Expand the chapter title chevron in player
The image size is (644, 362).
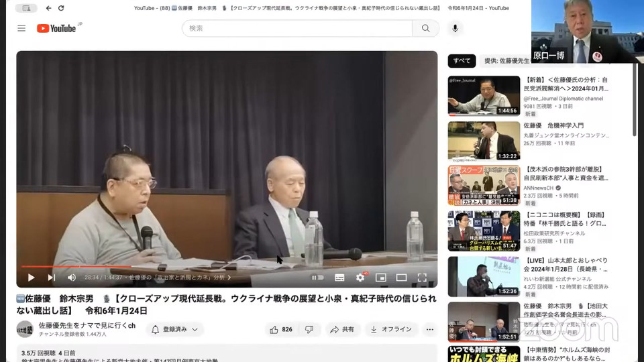[229, 278]
